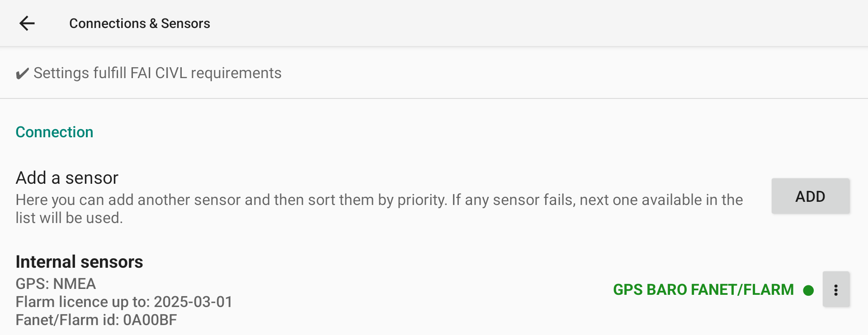Click the Settings fulfill FAI CIVL requirements text
Image resolution: width=868 pixels, height=335 pixels.
tap(157, 73)
